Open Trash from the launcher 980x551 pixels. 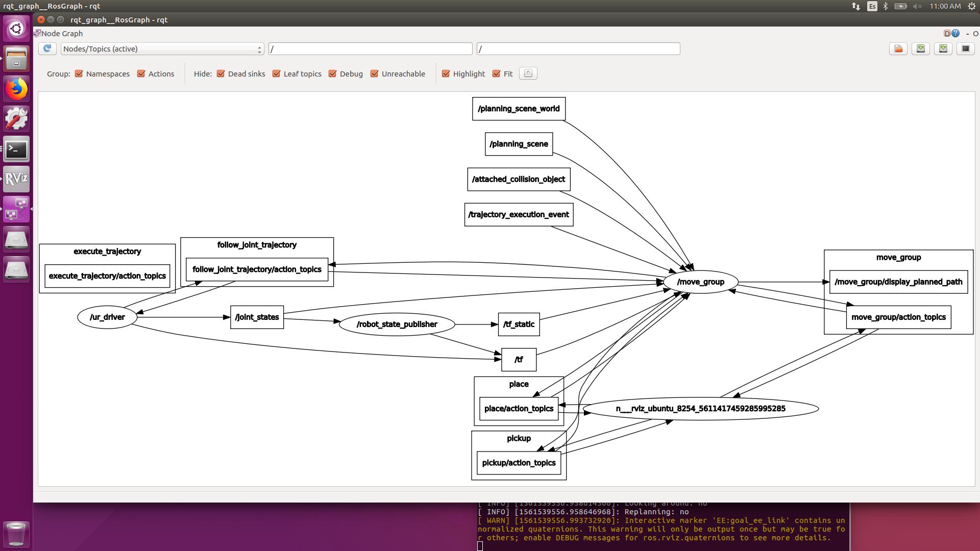(x=16, y=534)
